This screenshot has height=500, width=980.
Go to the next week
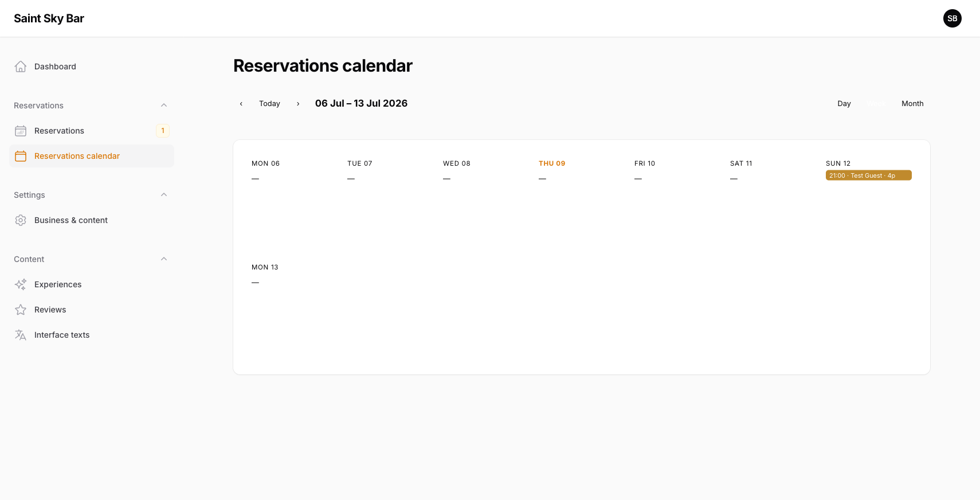pos(298,104)
